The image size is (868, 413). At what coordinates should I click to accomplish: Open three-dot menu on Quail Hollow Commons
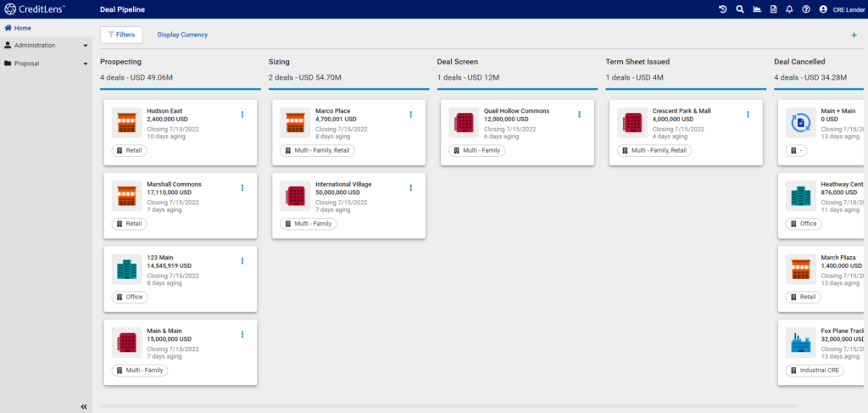(580, 114)
